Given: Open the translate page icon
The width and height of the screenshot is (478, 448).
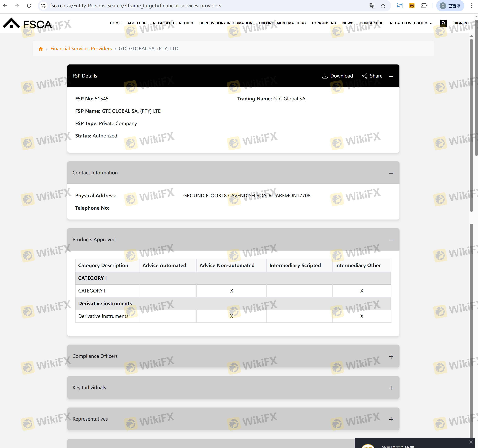Looking at the screenshot, I should 372,6.
